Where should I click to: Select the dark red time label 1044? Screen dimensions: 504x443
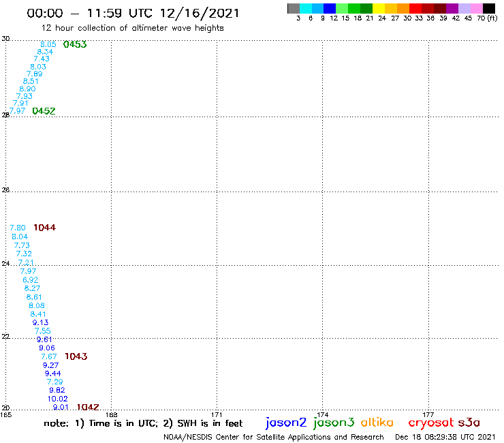point(45,228)
